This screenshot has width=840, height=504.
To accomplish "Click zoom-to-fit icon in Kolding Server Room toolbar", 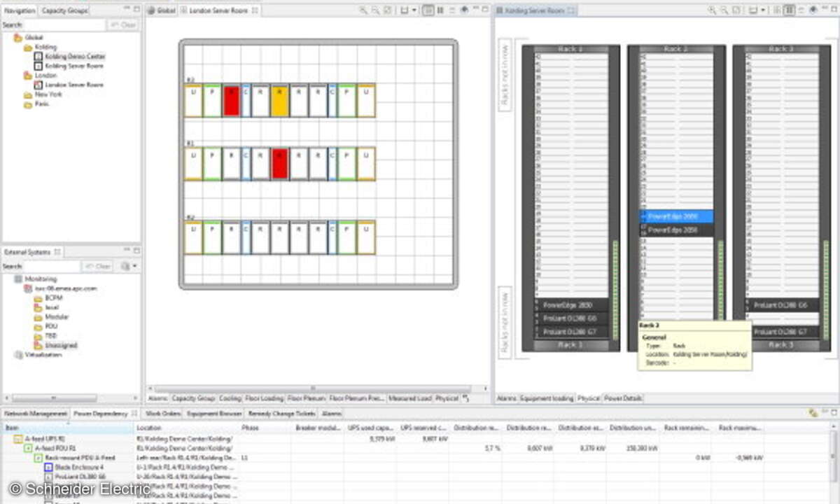I will [736, 10].
